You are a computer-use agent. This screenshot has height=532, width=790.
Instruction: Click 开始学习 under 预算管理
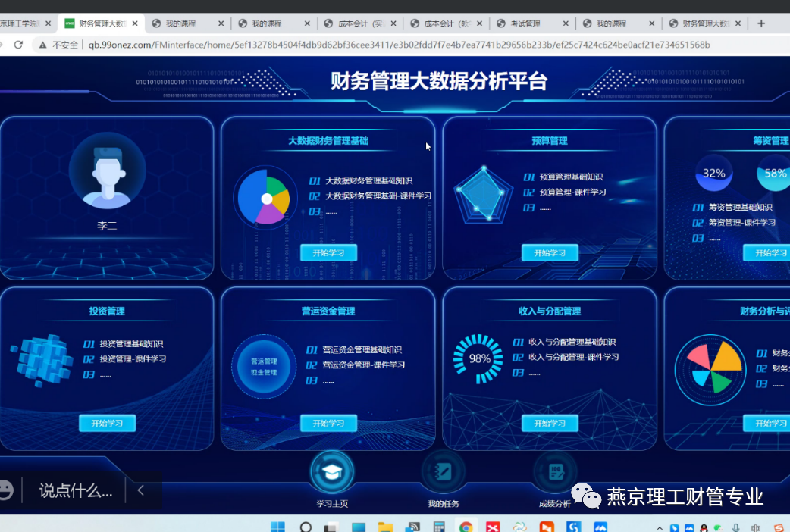tap(550, 253)
